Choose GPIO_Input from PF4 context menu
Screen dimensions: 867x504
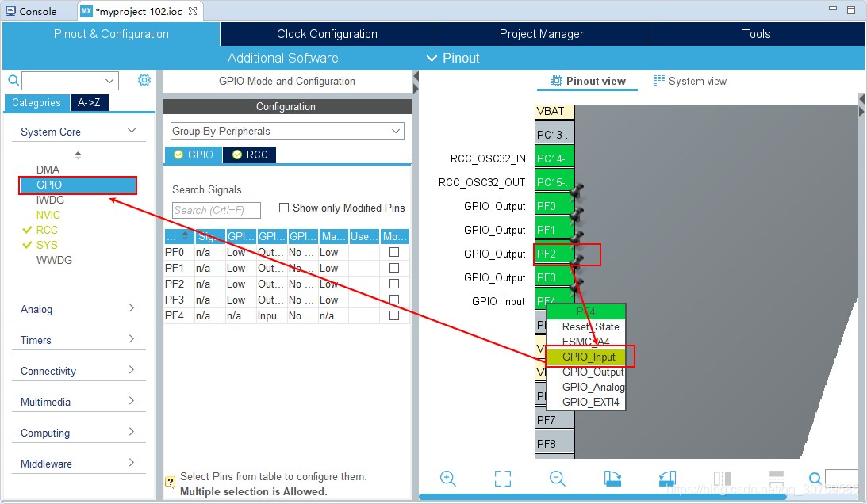click(589, 357)
